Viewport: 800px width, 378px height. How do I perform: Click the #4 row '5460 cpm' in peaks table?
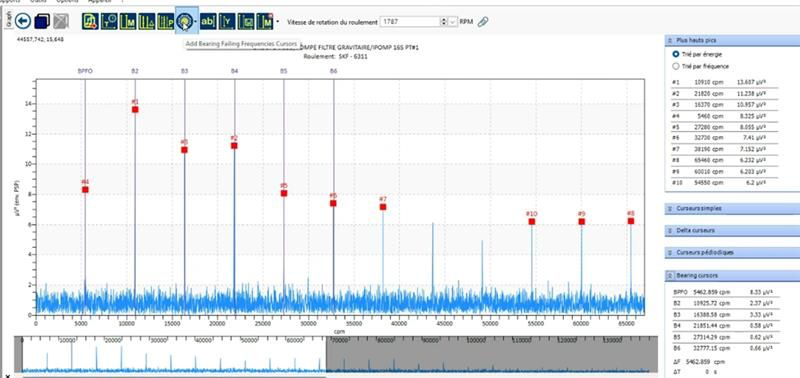pyautogui.click(x=724, y=115)
